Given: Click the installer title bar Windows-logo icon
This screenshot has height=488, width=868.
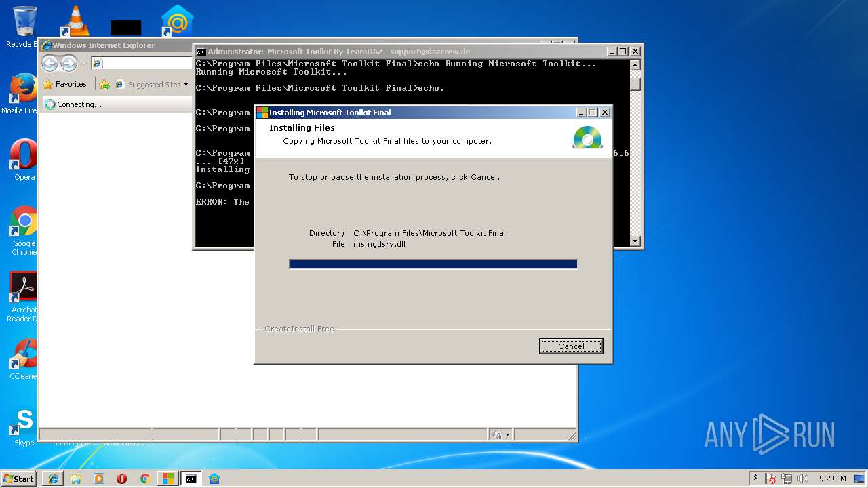Looking at the screenshot, I should 262,113.
